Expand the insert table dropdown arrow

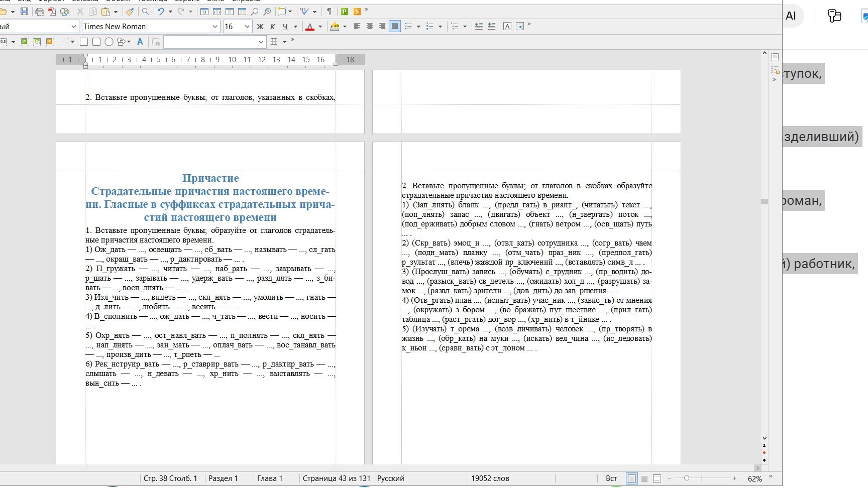point(284,42)
